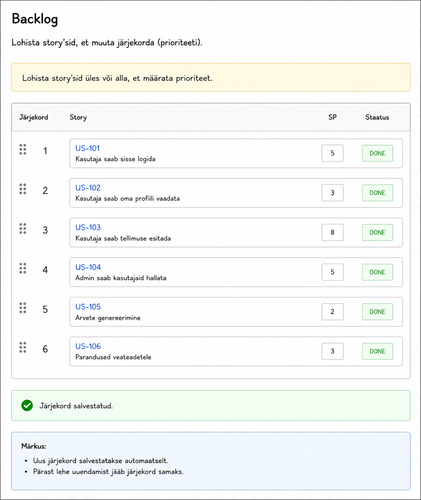Click the SP column header
This screenshot has width=421, height=500.
click(x=332, y=117)
